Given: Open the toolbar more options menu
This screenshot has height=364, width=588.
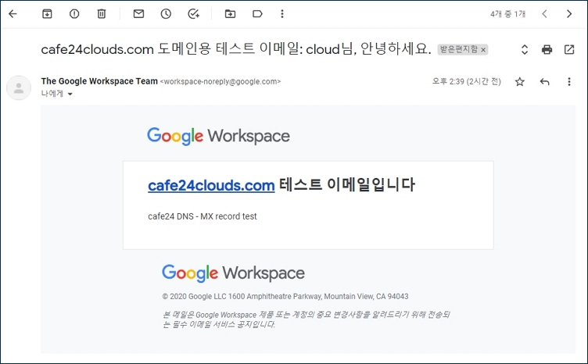Looking at the screenshot, I should 282,13.
